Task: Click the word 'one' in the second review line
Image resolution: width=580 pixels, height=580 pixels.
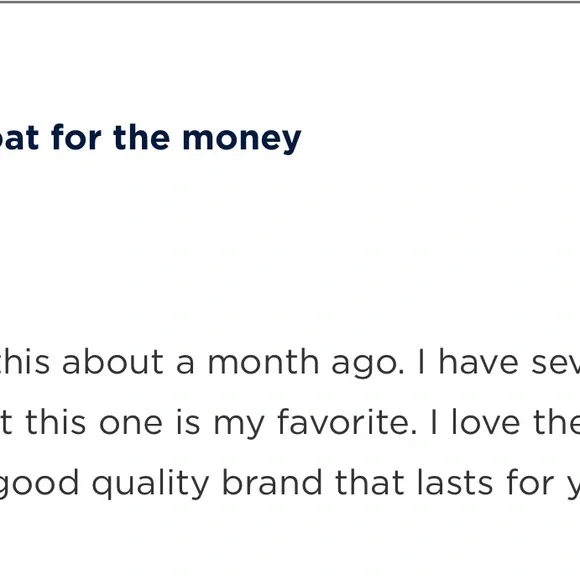Action: tap(131, 424)
